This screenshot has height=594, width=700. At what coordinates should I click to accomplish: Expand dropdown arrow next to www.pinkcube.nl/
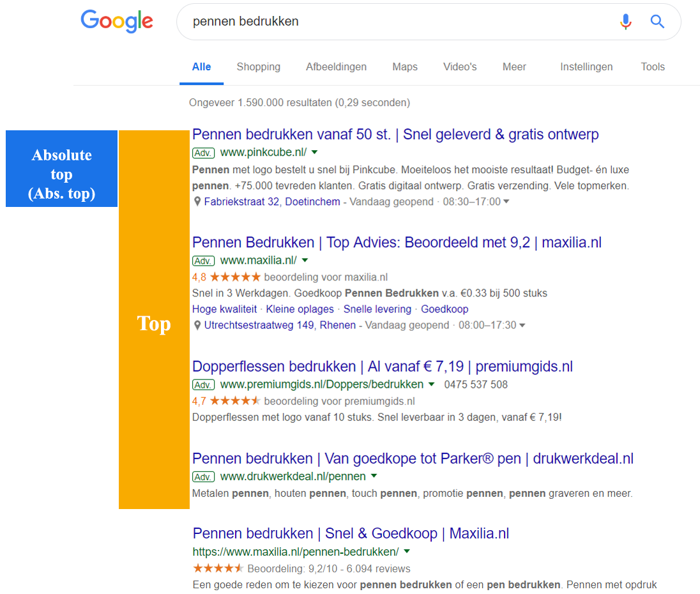coord(314,152)
